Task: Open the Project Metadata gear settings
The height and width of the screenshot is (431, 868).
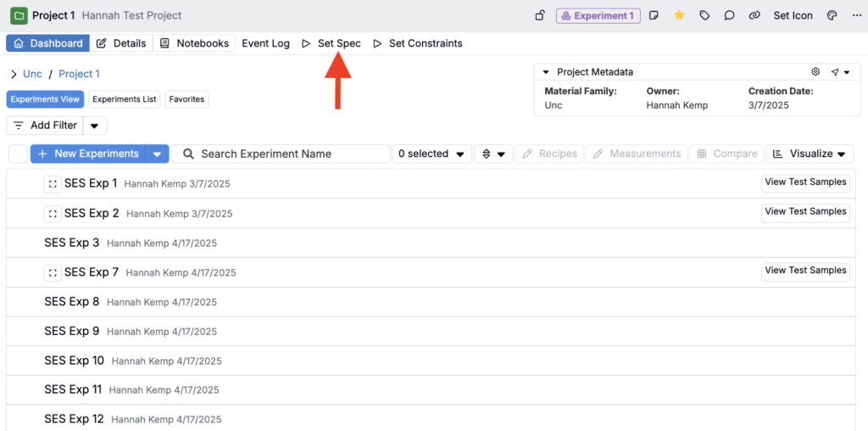Action: 815,72
